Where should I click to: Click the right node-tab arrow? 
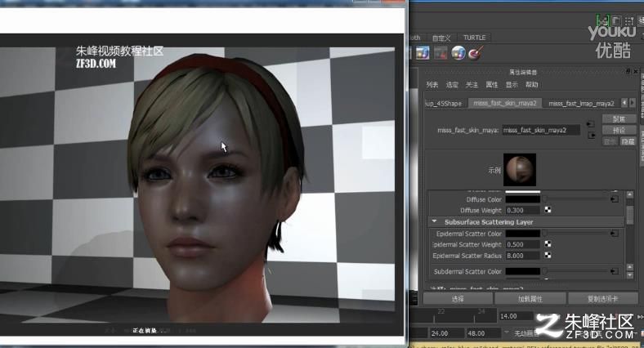[632, 103]
